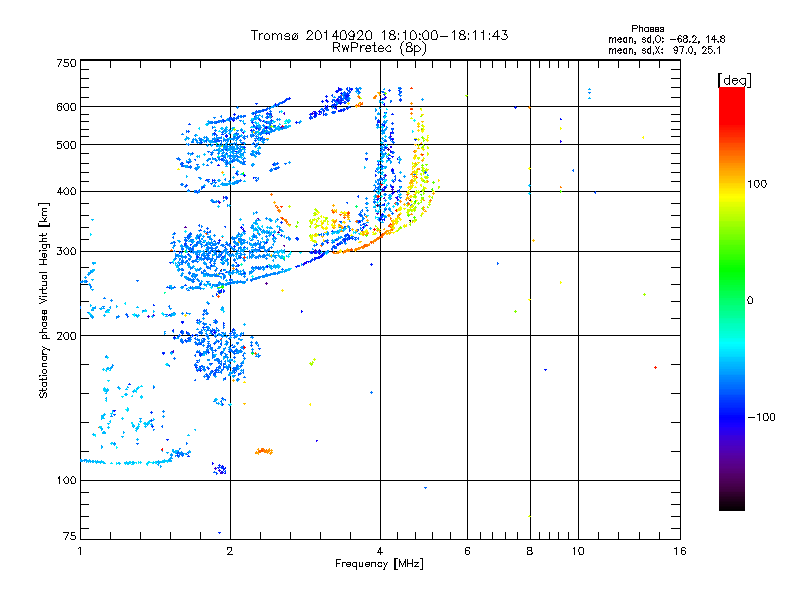Click the y-axis tick label "75"
The image size is (800, 600).
tap(70, 536)
